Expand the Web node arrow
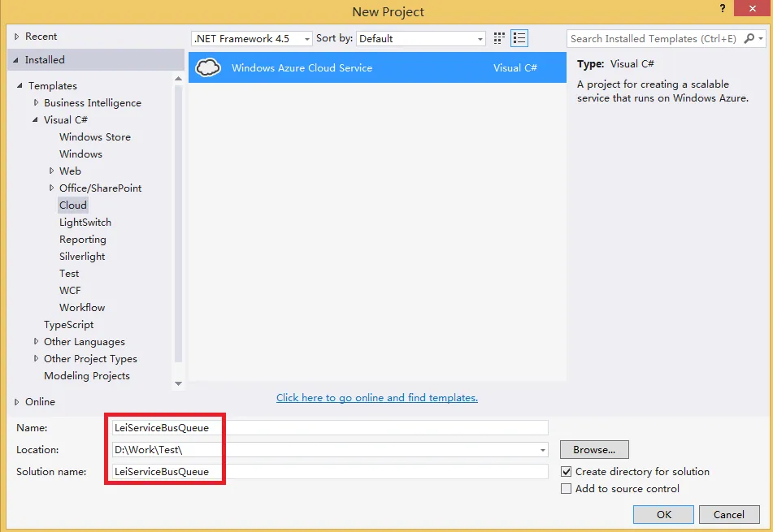Image resolution: width=773 pixels, height=532 pixels. pos(51,171)
